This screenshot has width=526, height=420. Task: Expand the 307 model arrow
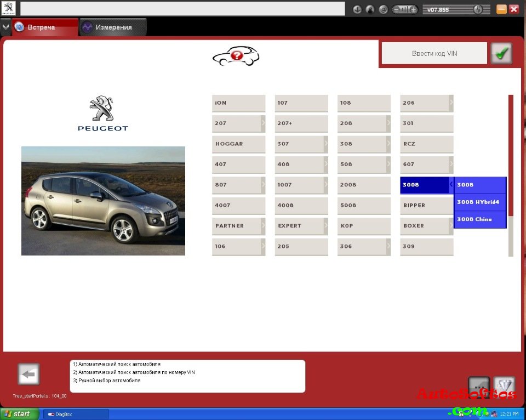coord(325,144)
